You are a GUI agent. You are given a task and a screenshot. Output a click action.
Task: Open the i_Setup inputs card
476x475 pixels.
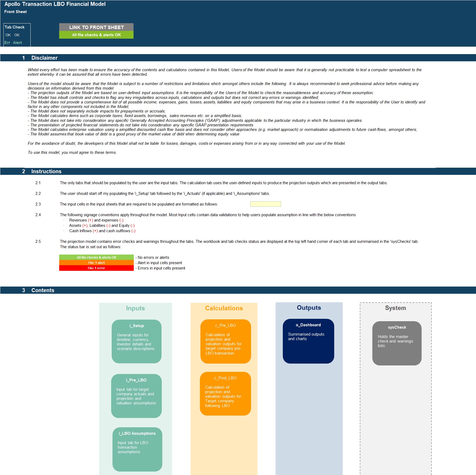[136, 341]
